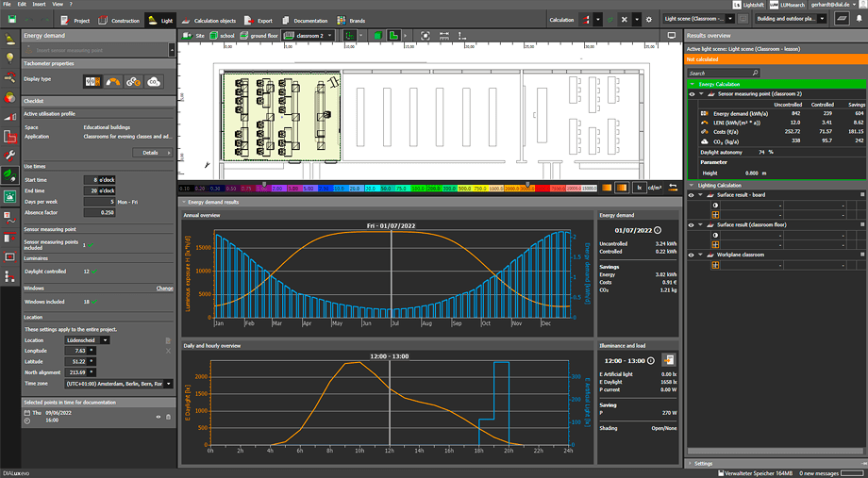The height and width of the screenshot is (478, 868).
Task: Toggle visibility of Sensor measuring point
Action: (x=692, y=94)
